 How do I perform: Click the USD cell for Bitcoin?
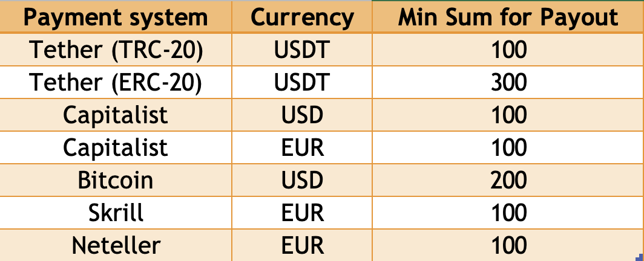(x=302, y=180)
